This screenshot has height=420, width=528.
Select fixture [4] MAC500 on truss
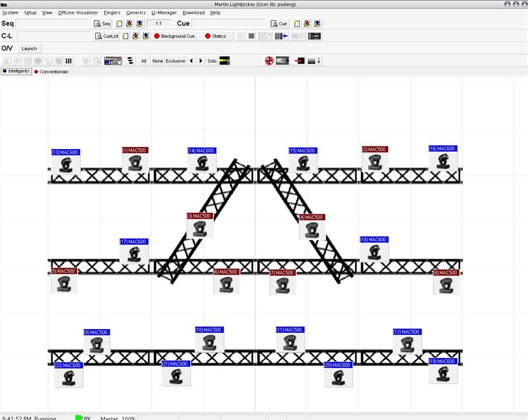tap(312, 227)
